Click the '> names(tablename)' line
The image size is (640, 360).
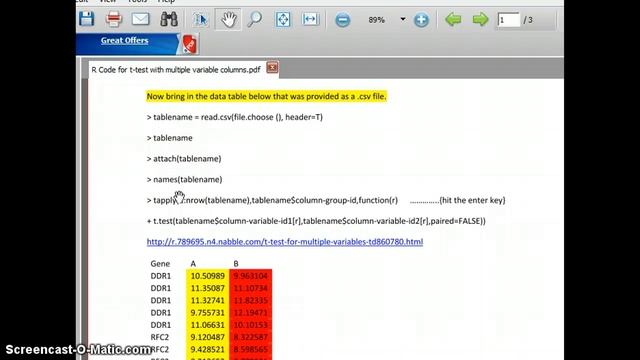tap(184, 180)
